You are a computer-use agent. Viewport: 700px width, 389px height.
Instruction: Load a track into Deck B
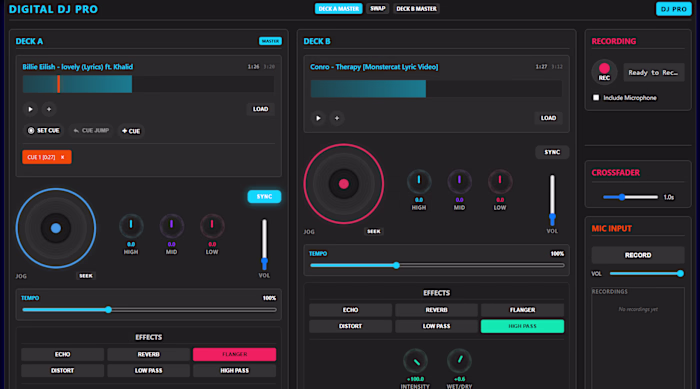[548, 118]
